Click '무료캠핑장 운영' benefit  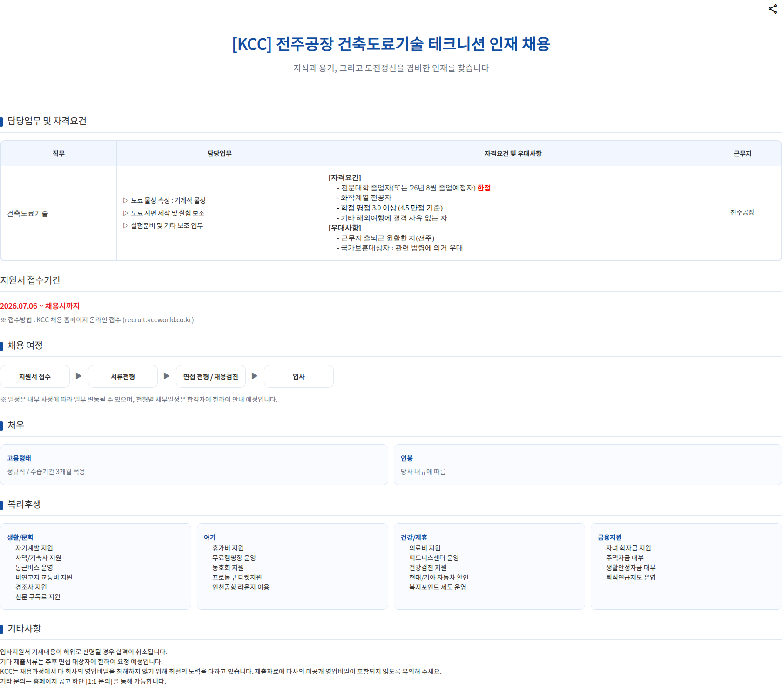234,558
